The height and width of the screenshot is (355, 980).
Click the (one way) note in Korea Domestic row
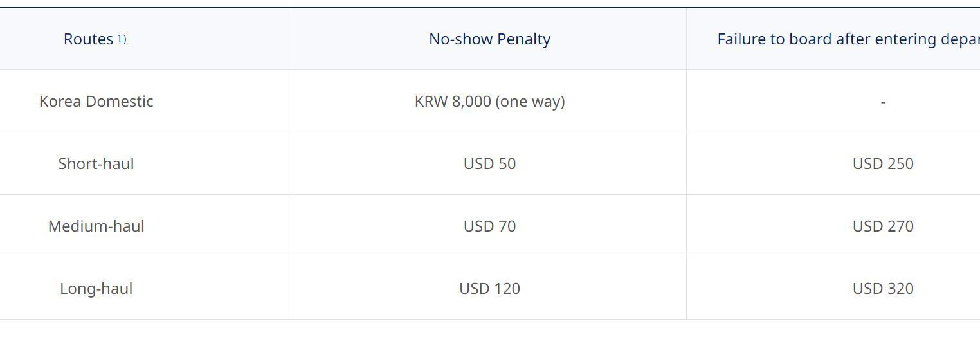[531, 102]
